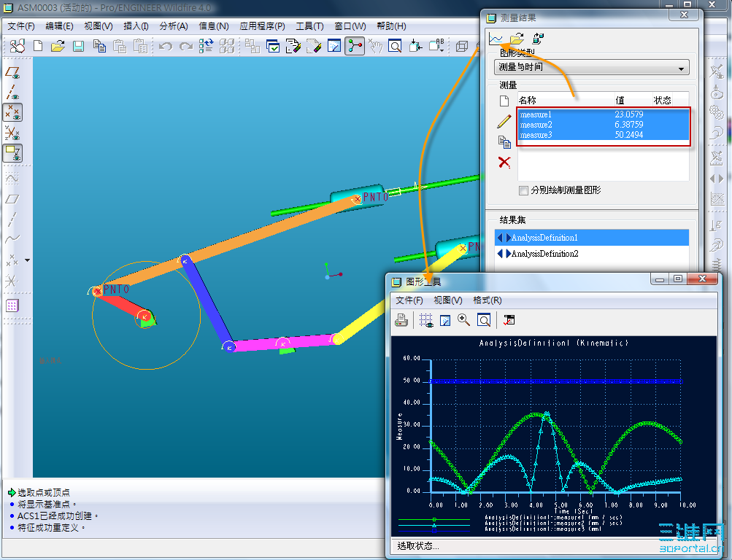
Task: Enable the 分别绘制测量图形 checkbox
Action: coord(524,190)
